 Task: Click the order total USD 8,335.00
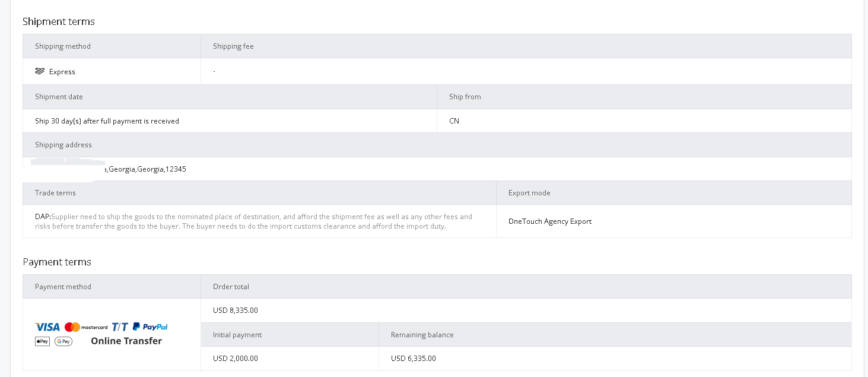(236, 311)
